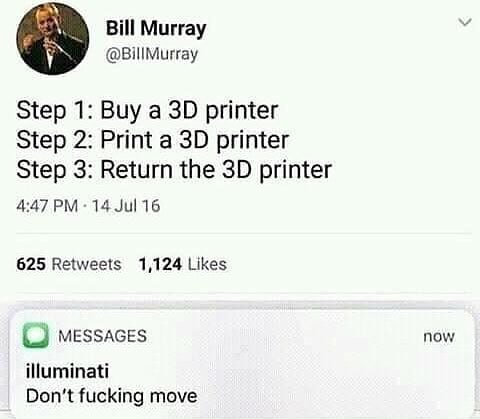Click the Bill Murray display name

(x=156, y=28)
